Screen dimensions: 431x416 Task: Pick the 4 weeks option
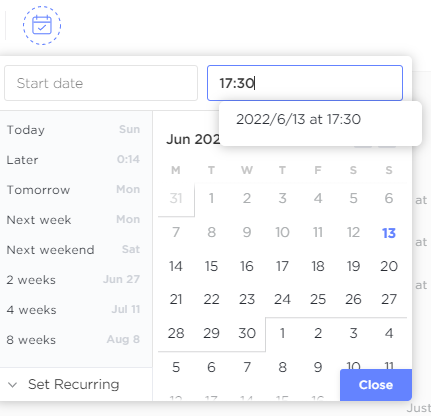click(x=73, y=310)
